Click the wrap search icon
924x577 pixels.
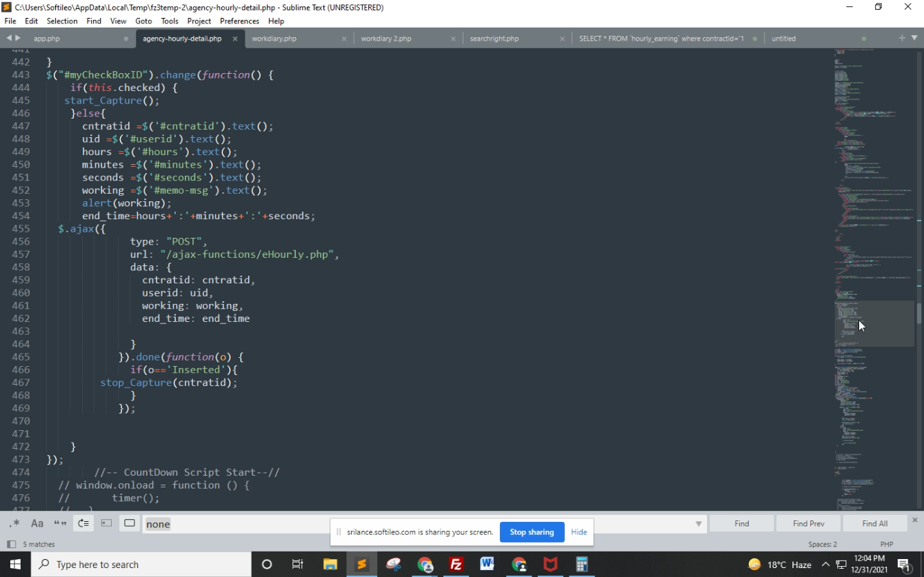coord(83,523)
